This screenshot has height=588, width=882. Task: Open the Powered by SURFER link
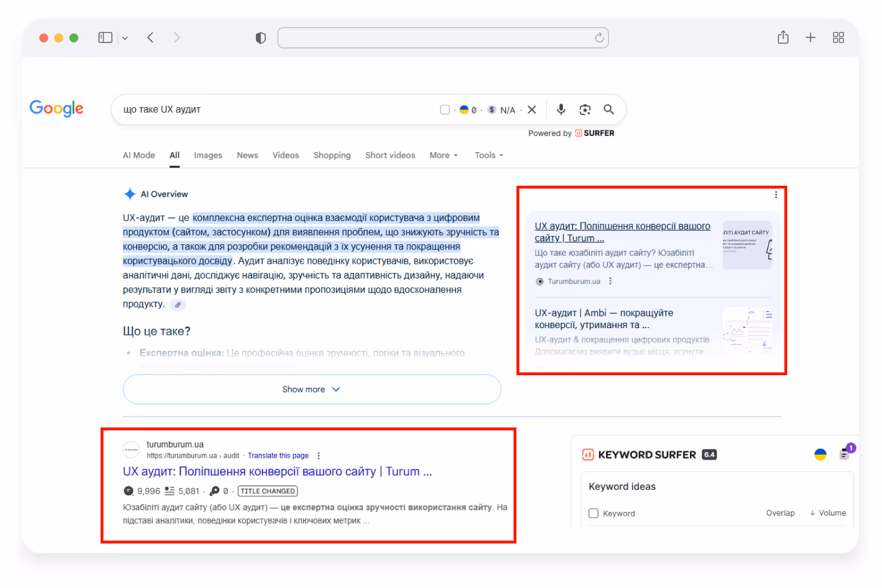tap(571, 133)
